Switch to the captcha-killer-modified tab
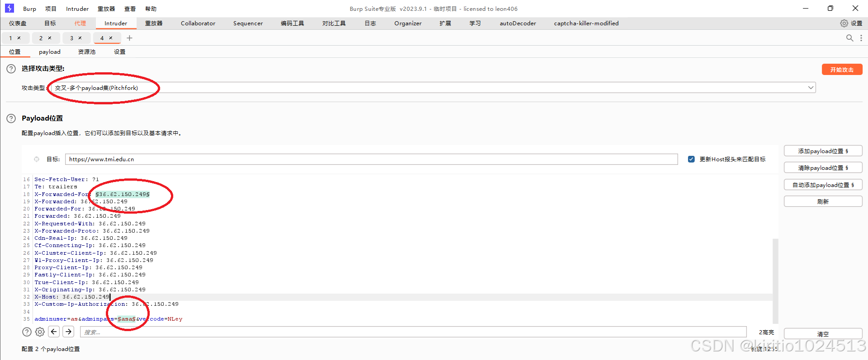 (x=586, y=23)
